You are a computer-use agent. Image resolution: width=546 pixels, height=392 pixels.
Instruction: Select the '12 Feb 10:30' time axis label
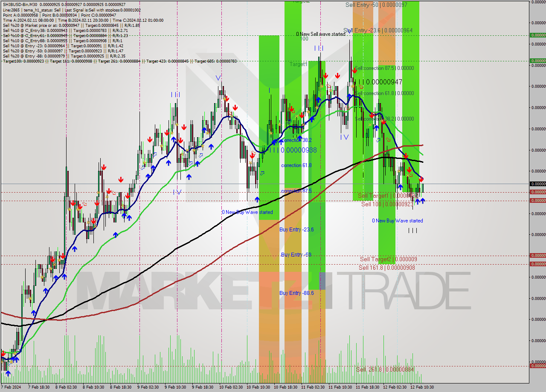(422, 387)
